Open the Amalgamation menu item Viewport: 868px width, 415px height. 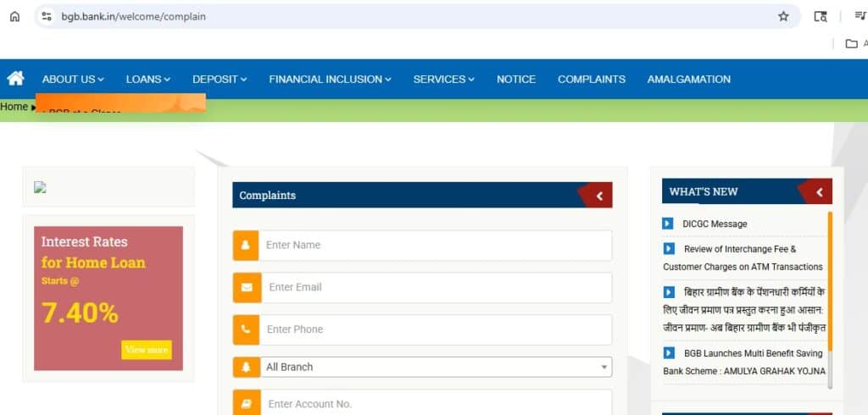tap(688, 79)
